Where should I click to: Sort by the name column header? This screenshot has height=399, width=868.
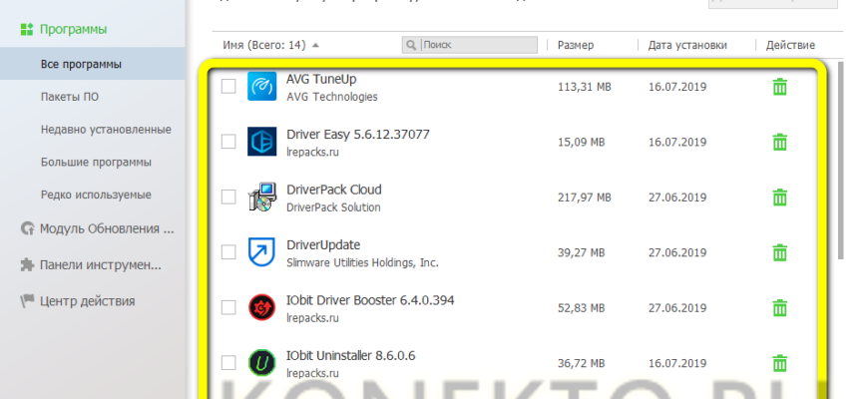(x=270, y=45)
